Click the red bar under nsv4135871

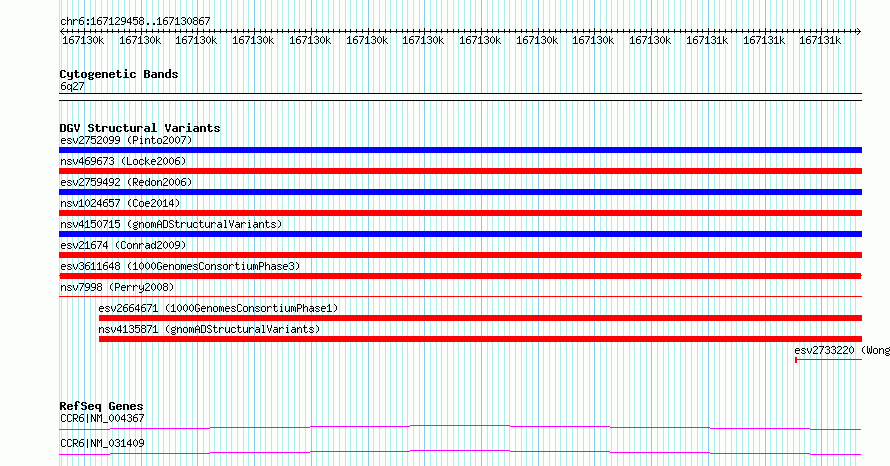point(480,339)
